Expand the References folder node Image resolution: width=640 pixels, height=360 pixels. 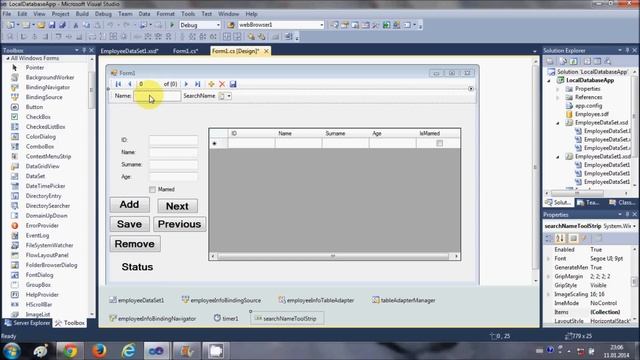pyautogui.click(x=558, y=98)
